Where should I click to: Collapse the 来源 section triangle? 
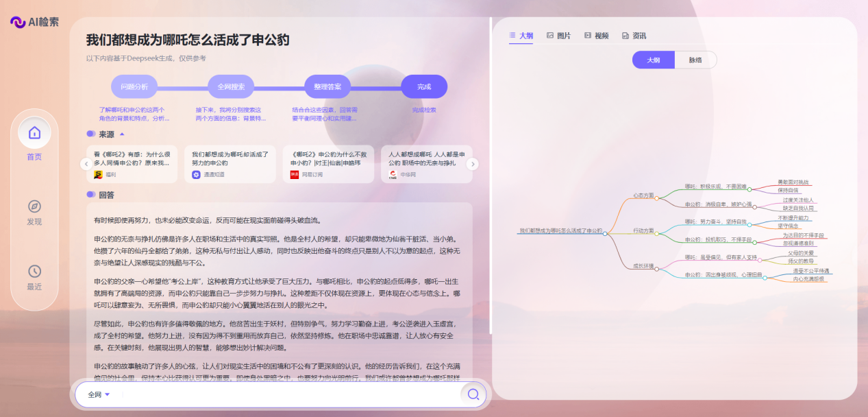pos(122,134)
